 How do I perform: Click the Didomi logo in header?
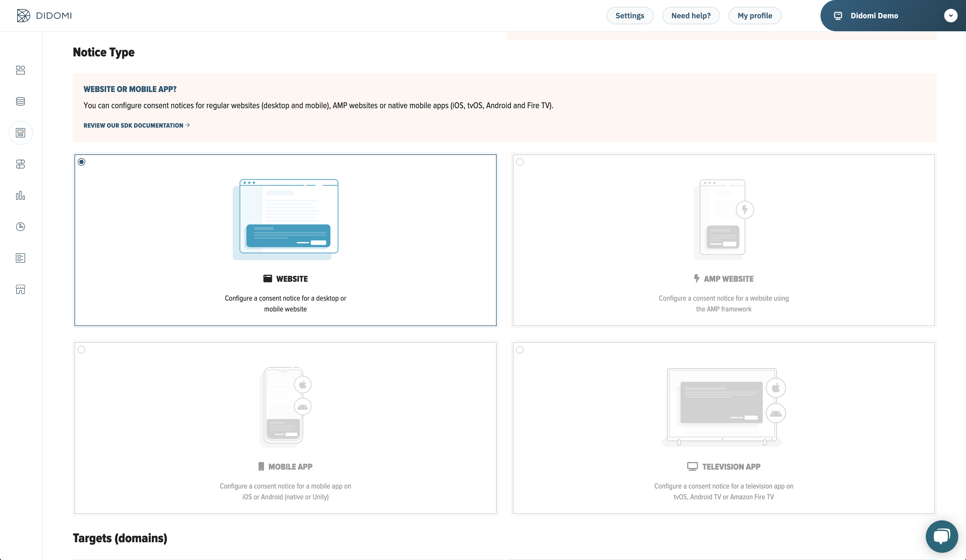(x=45, y=15)
